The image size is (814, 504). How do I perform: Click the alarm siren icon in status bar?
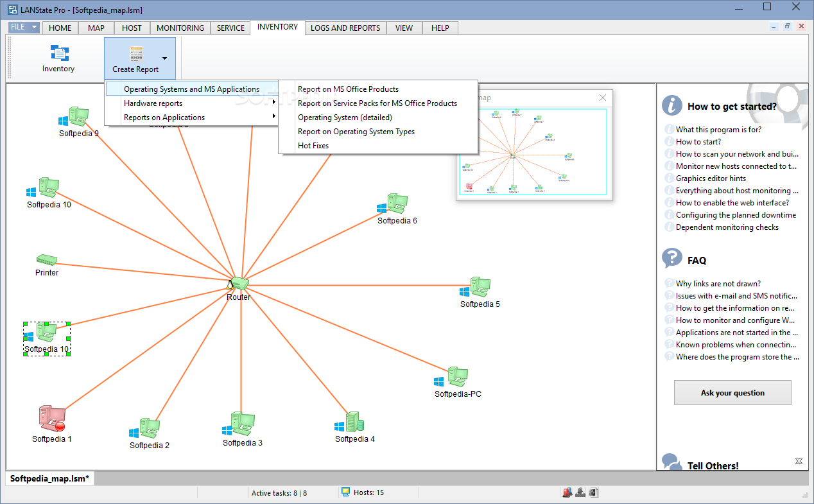[567, 492]
